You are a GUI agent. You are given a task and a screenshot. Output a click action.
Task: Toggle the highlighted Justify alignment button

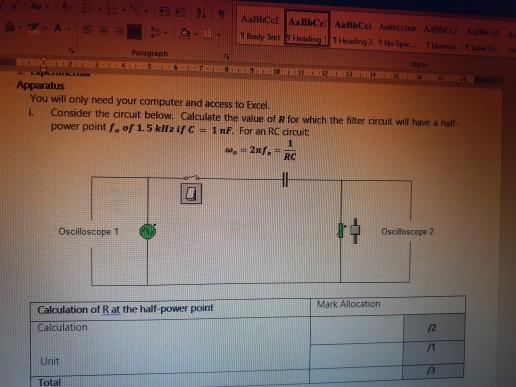pos(134,32)
